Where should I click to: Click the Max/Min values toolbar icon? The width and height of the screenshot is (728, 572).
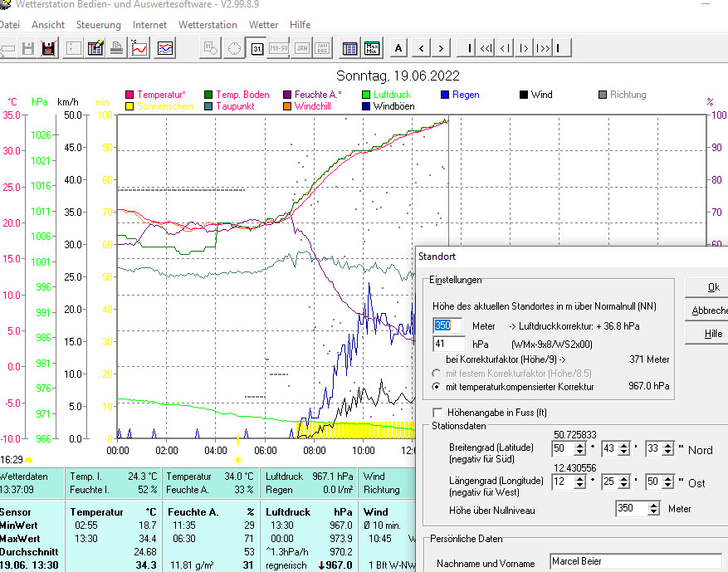(372, 48)
